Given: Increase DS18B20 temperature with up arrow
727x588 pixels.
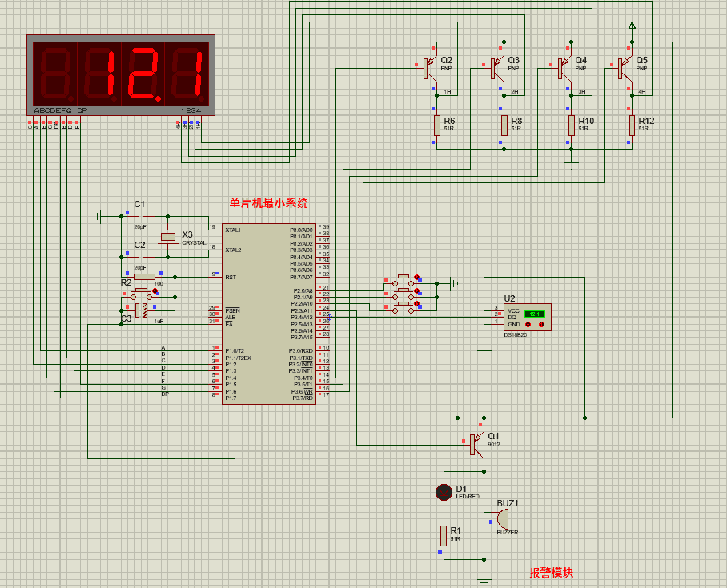Looking at the screenshot, I should pos(541,324).
